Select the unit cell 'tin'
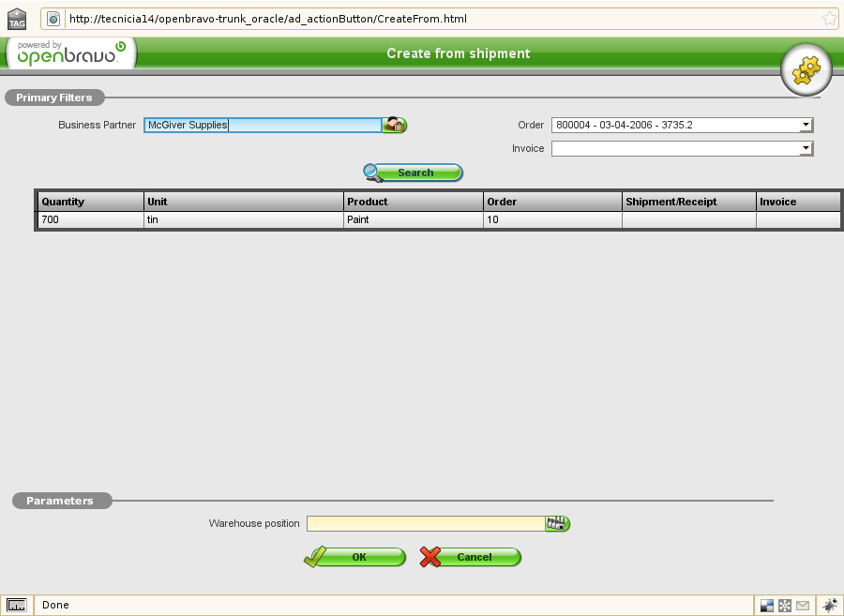 click(x=243, y=219)
